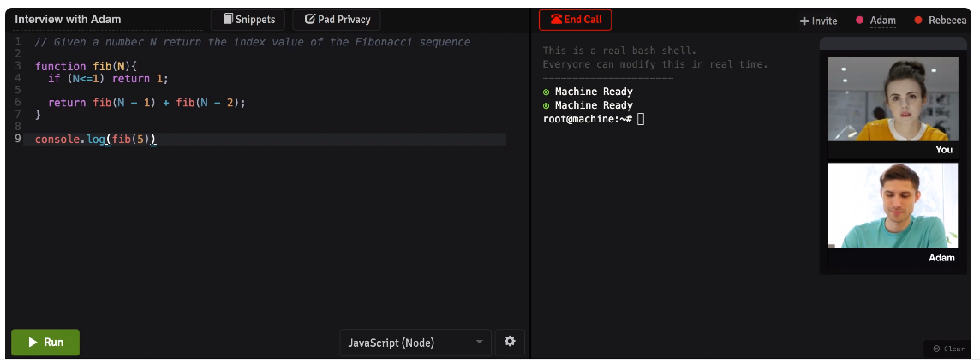This screenshot has width=980, height=364.
Task: Click the Pad Privacy edit icon
Action: pos(309,20)
